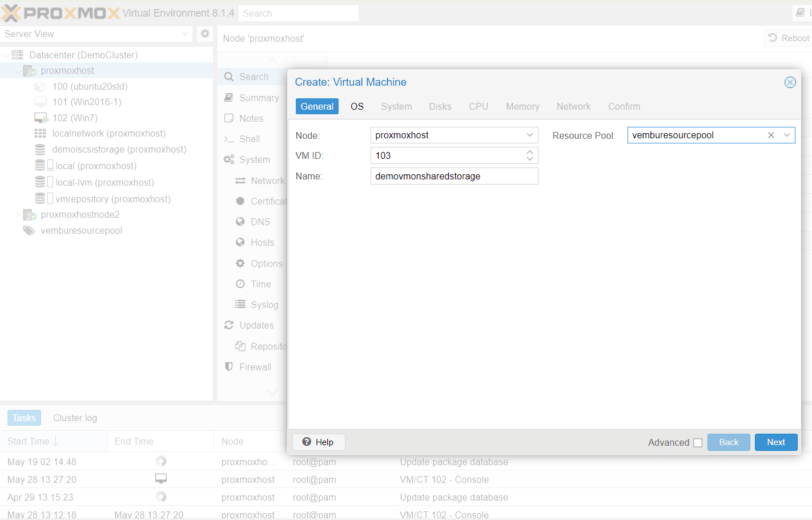Sort by the End Time column header

tap(160, 441)
